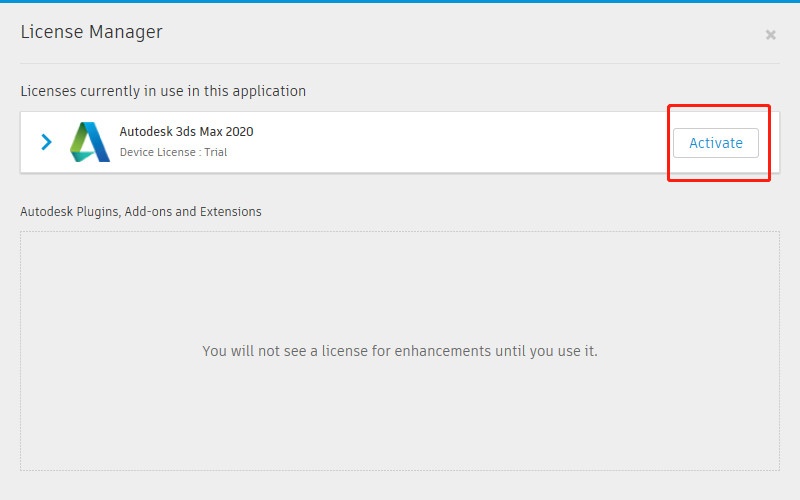Select the Autodesk 3ds Max 2020 product name
800x500 pixels.
[186, 132]
